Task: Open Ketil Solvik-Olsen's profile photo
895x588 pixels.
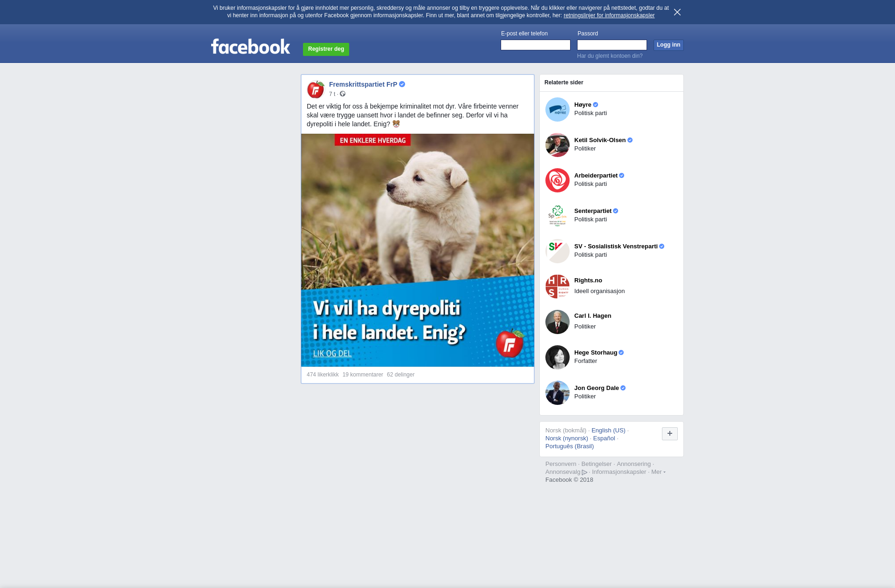Action: [558, 145]
